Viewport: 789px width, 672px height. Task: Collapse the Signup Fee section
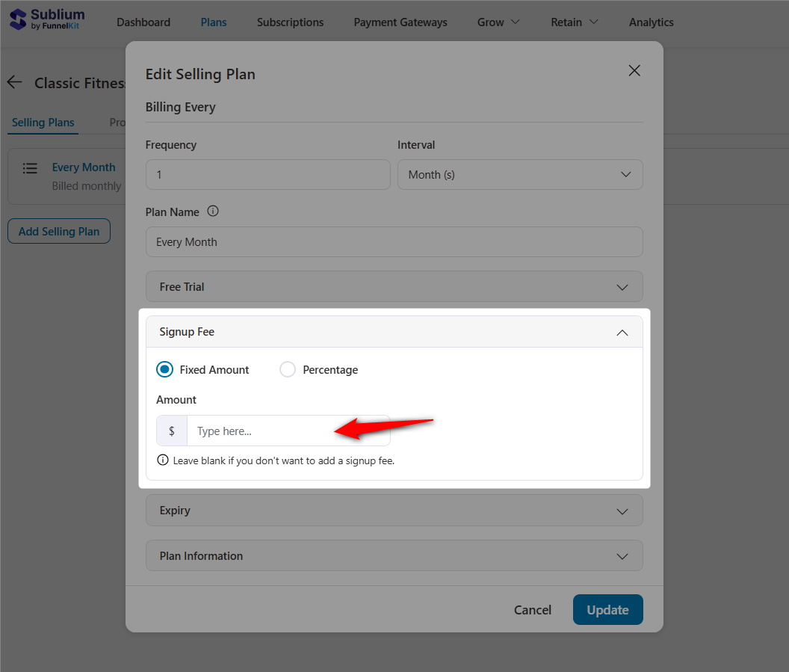(622, 333)
